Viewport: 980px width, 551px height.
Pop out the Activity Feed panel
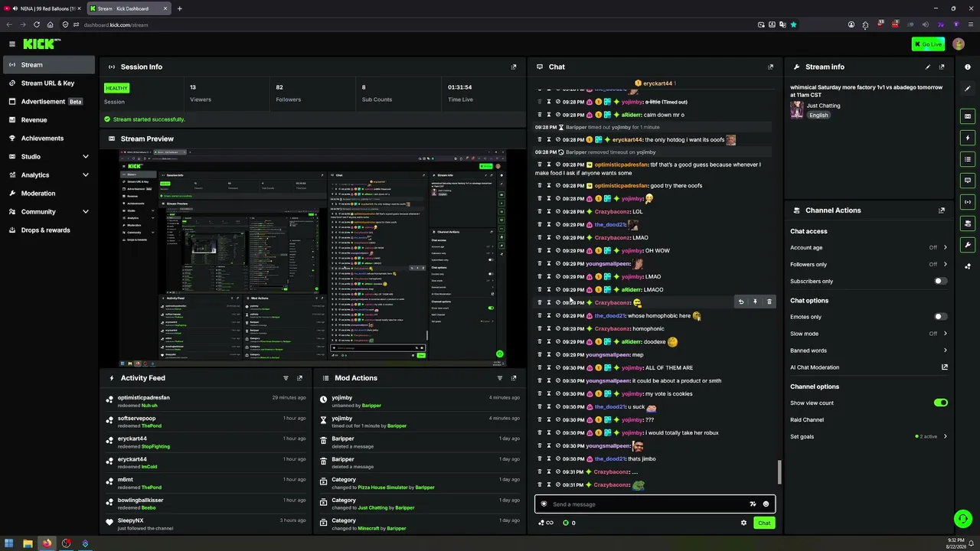[x=299, y=378]
